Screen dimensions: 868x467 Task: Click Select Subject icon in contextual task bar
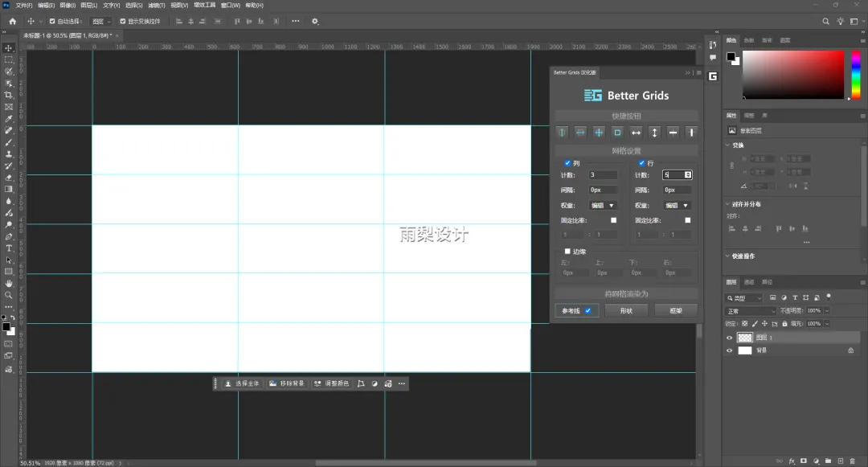(x=228, y=383)
